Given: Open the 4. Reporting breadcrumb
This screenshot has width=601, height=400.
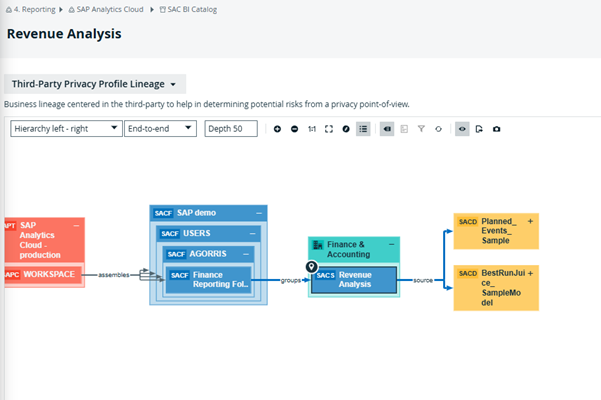Looking at the screenshot, I should 34,10.
